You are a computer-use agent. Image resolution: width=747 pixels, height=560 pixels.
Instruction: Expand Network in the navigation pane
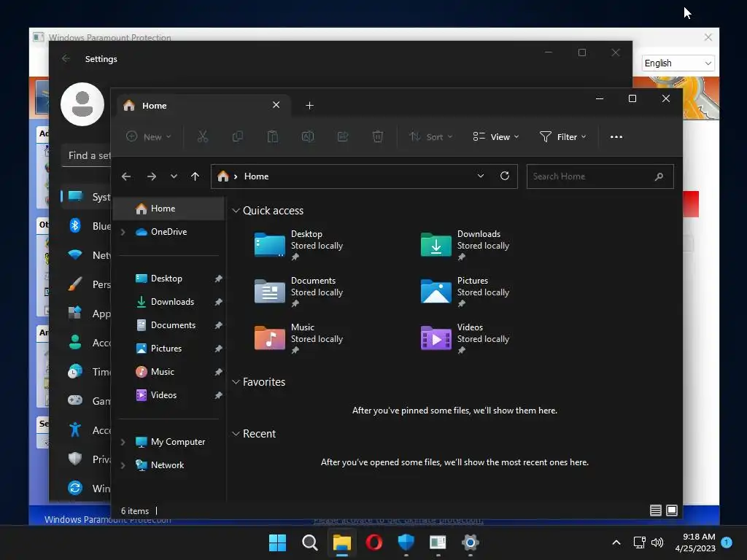[x=123, y=465]
